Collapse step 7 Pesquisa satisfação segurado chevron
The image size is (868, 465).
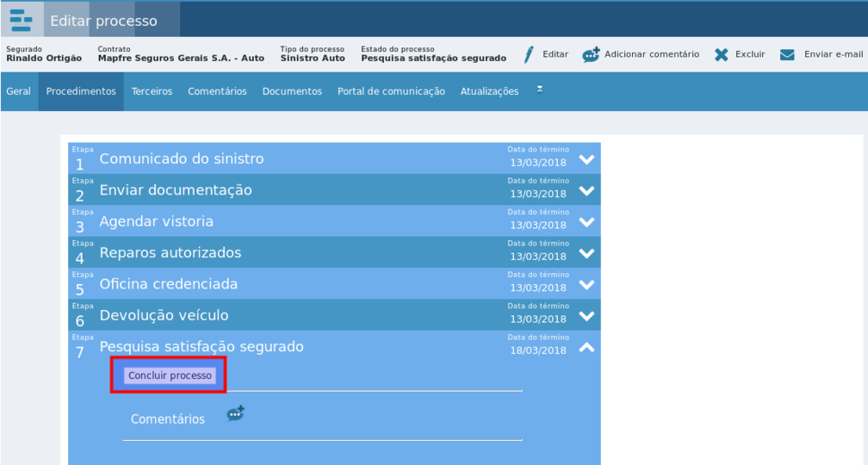point(586,347)
